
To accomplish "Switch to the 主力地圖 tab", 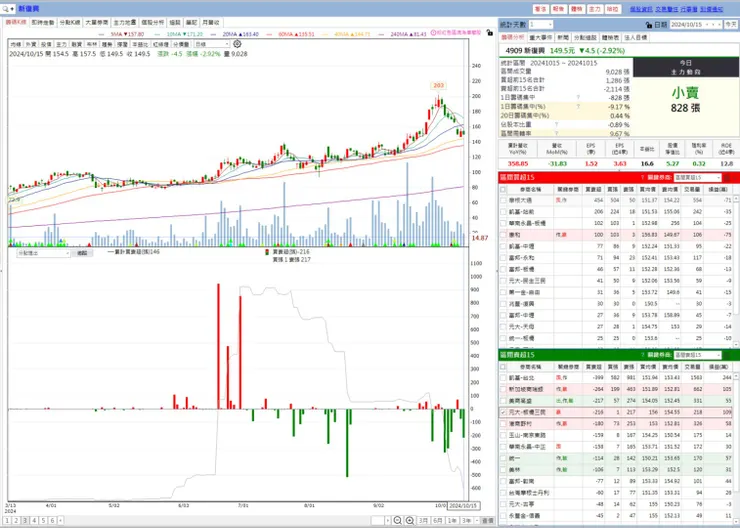I will click(125, 23).
